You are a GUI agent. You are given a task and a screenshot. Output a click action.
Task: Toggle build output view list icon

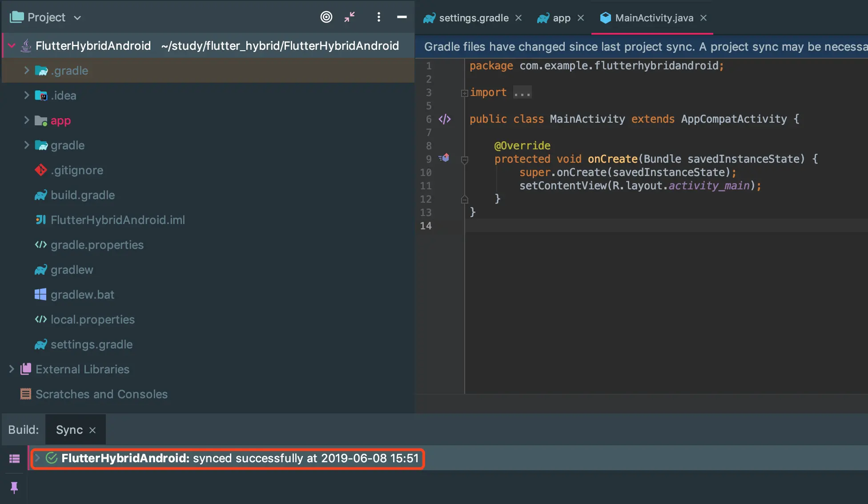[14, 458]
